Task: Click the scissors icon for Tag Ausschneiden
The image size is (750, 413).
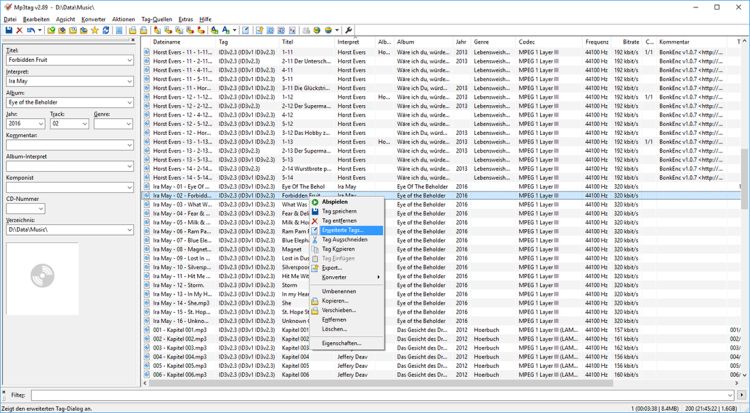Action: click(315, 240)
